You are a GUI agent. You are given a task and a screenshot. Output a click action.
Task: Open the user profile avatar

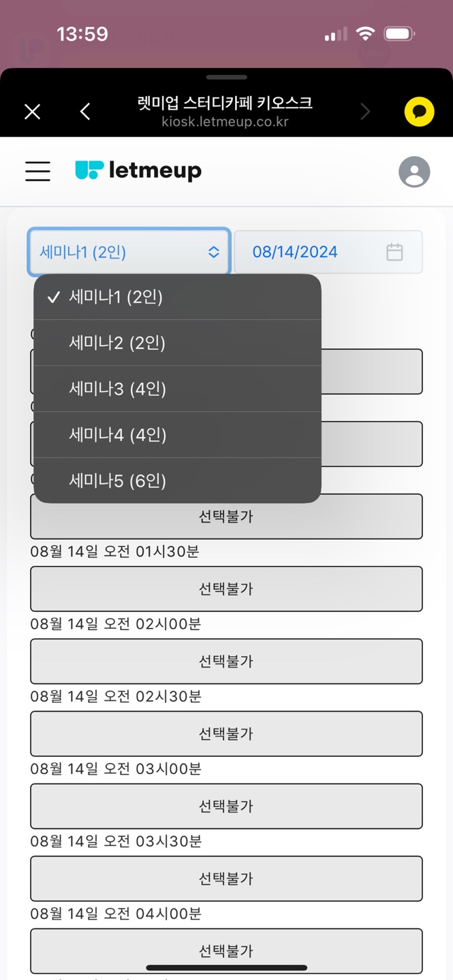(x=414, y=171)
